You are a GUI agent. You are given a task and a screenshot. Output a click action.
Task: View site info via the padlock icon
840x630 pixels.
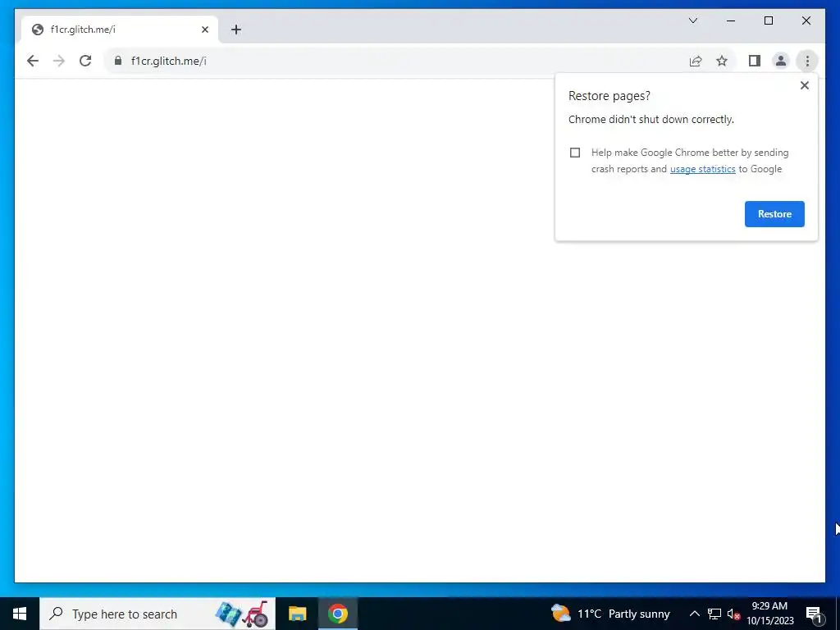coord(118,61)
